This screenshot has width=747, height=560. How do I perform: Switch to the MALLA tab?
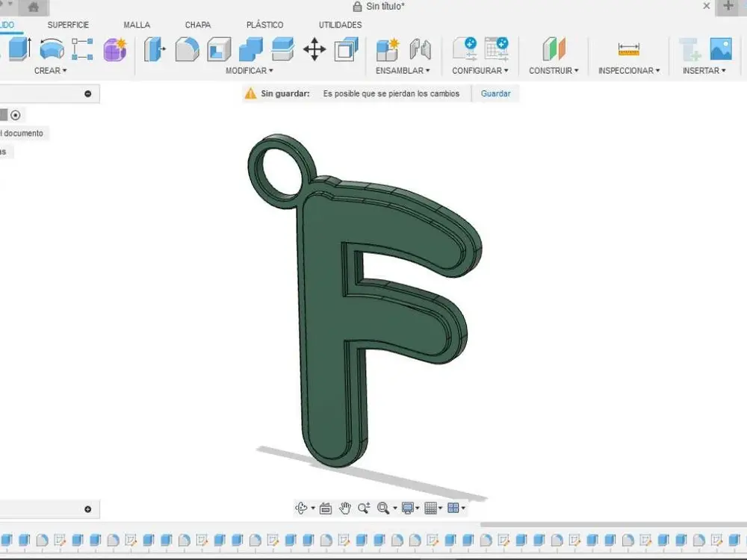[x=137, y=25]
